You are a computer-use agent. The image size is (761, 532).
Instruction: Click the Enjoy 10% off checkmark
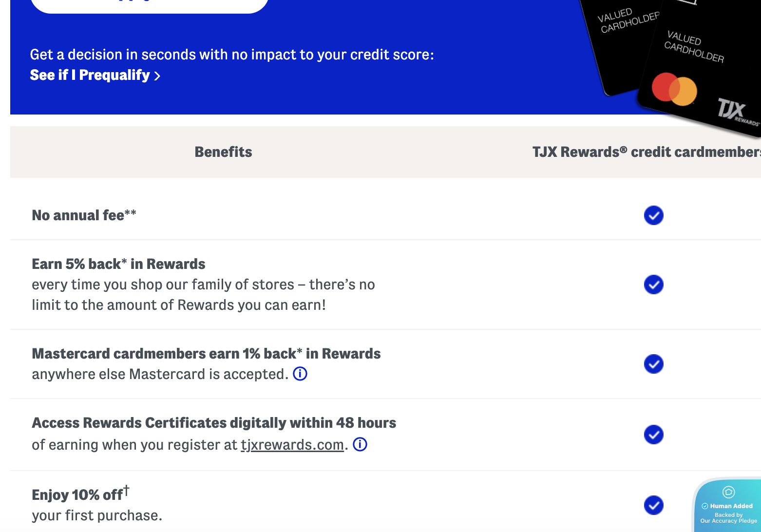tap(653, 505)
